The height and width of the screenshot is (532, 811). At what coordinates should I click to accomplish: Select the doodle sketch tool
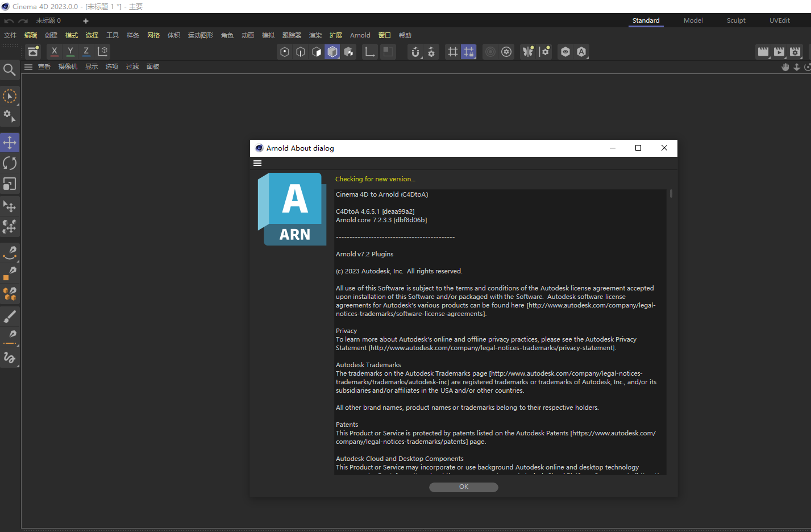[10, 358]
